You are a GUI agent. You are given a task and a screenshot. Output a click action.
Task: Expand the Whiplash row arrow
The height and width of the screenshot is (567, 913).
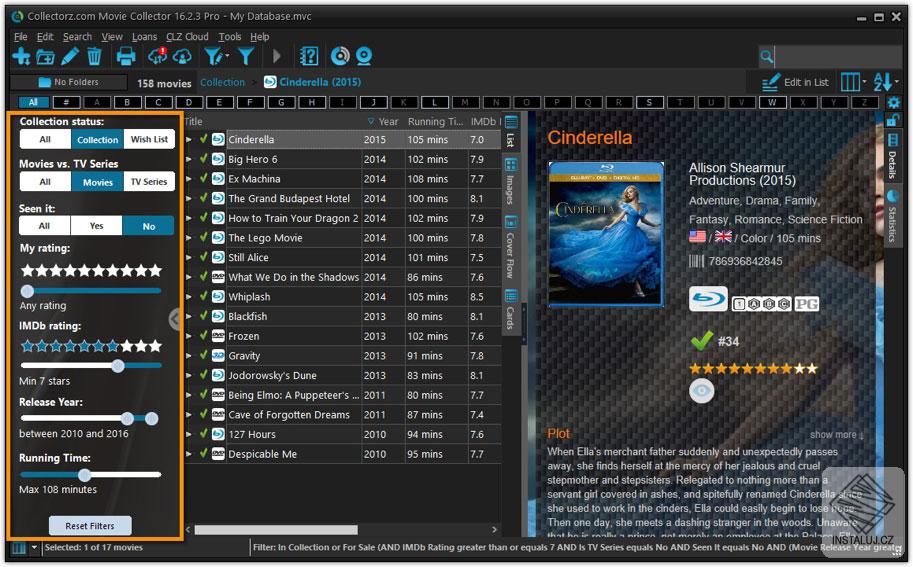coord(189,297)
